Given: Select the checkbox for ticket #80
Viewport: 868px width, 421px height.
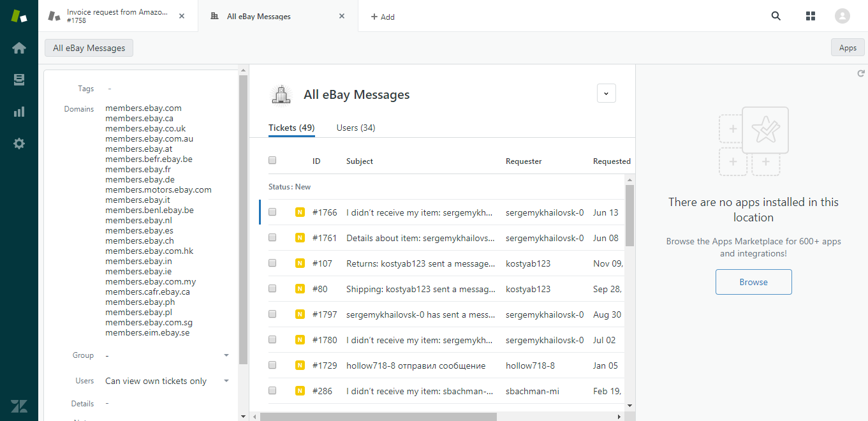Looking at the screenshot, I should click(272, 289).
